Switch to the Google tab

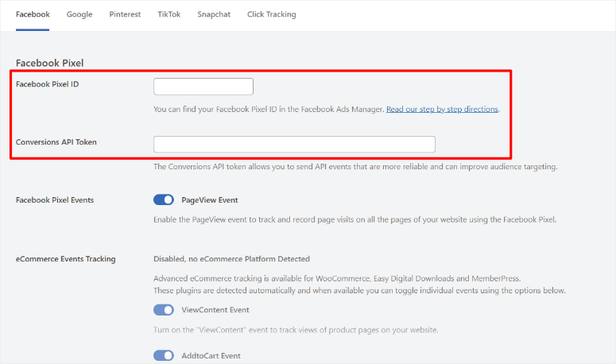pyautogui.click(x=79, y=14)
